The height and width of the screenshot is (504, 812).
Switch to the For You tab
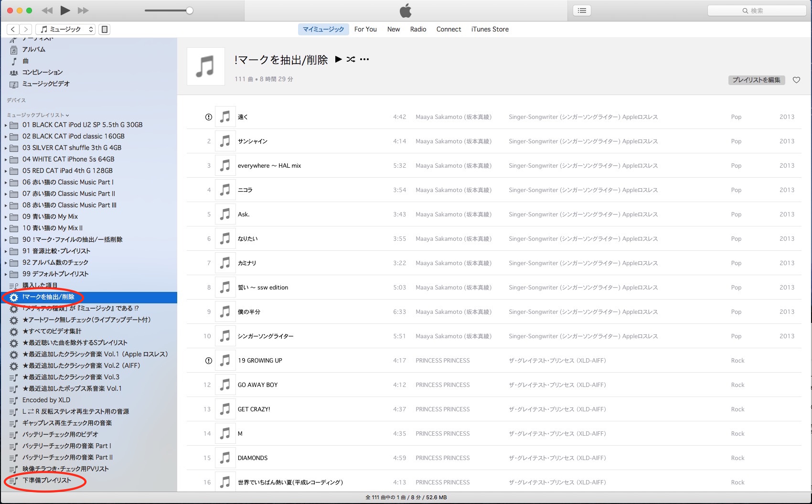click(365, 29)
